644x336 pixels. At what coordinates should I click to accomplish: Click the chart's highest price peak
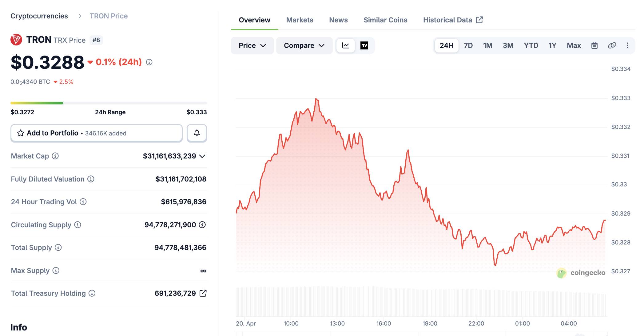pyautogui.click(x=316, y=99)
